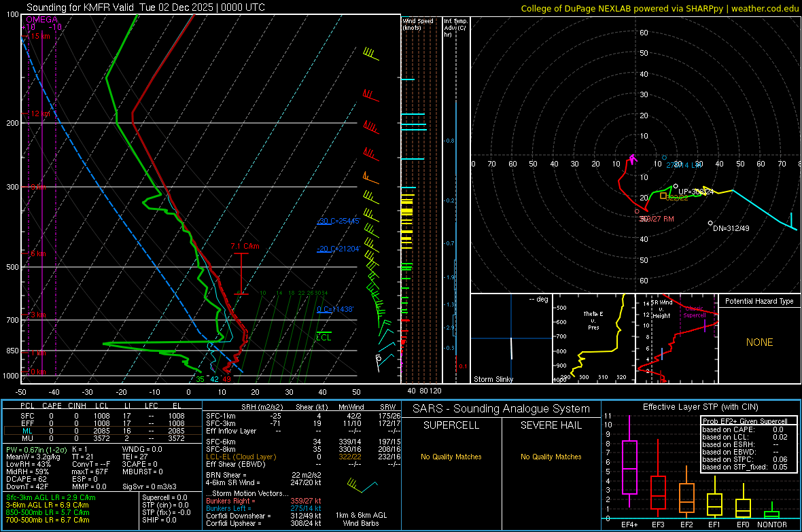This screenshot has height=532, width=802.
Task: Click the 'Storm Slinky' panel label
Action: (493, 379)
